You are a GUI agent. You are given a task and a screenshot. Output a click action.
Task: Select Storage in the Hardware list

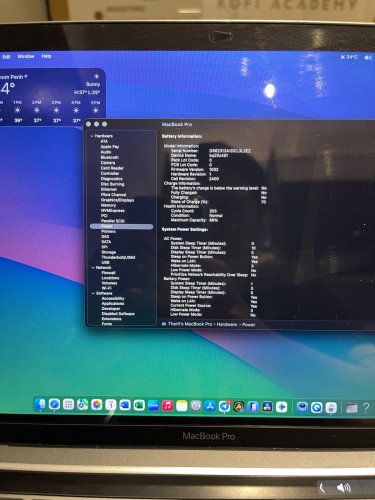109,252
